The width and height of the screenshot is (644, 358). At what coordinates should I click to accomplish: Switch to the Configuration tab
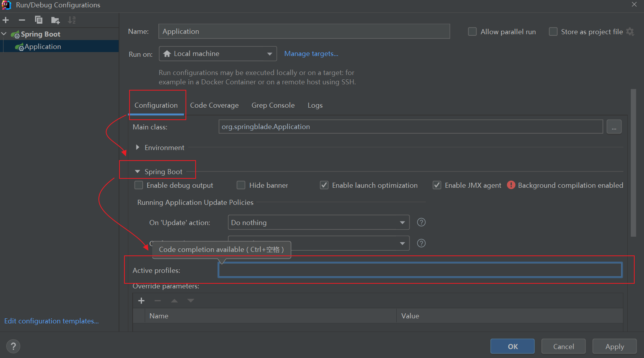[x=156, y=105]
